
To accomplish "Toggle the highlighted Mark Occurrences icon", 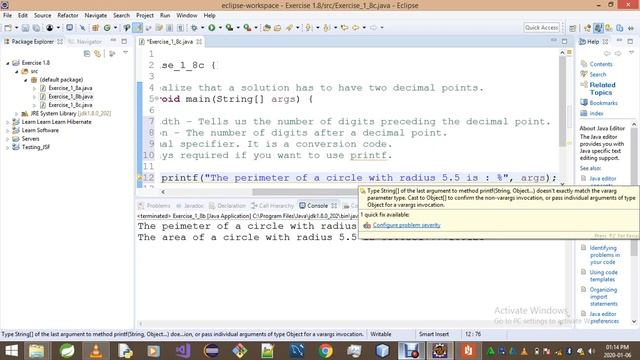I will pos(138,28).
